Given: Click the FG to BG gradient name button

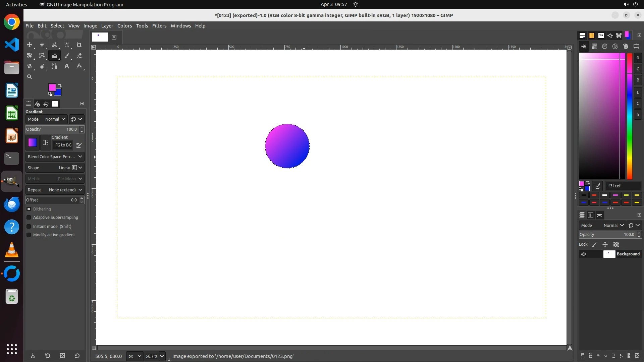Looking at the screenshot, I should pos(63,145).
